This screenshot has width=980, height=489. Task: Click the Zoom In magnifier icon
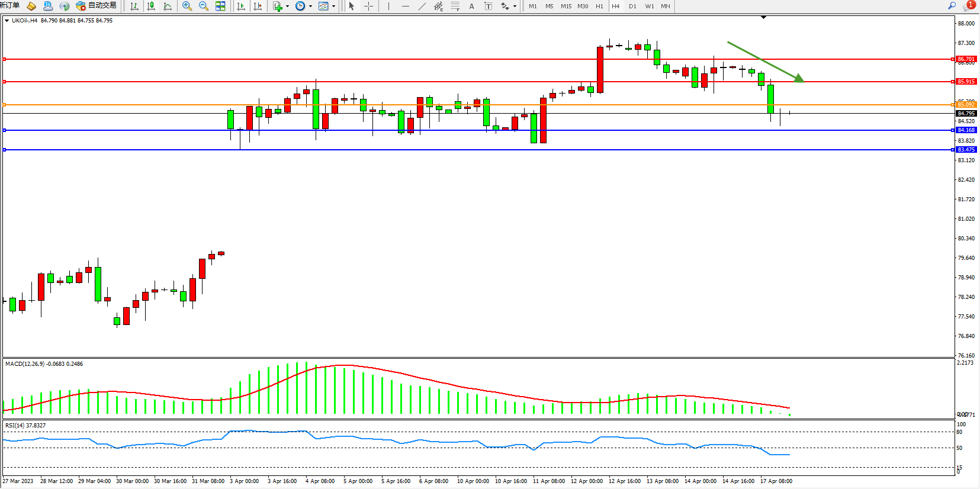(187, 6)
